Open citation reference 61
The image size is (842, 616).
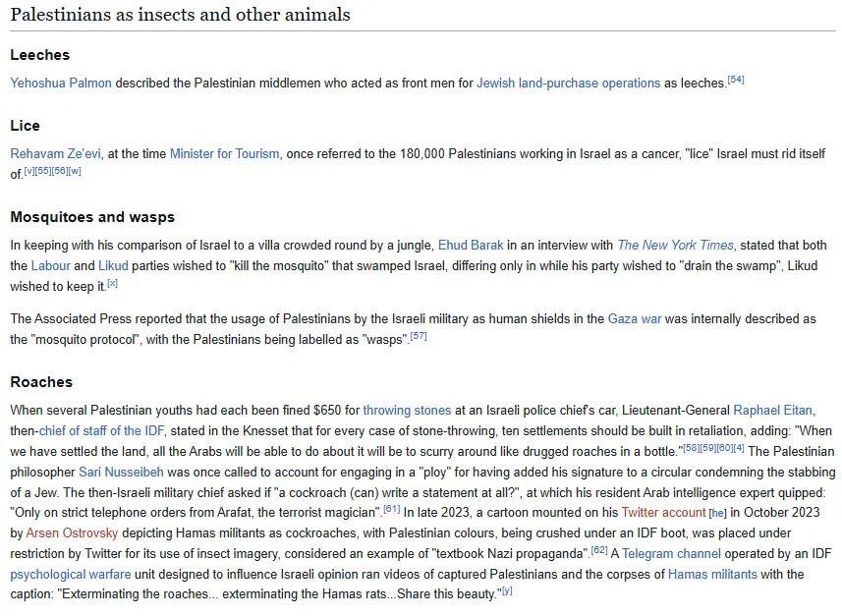point(391,509)
